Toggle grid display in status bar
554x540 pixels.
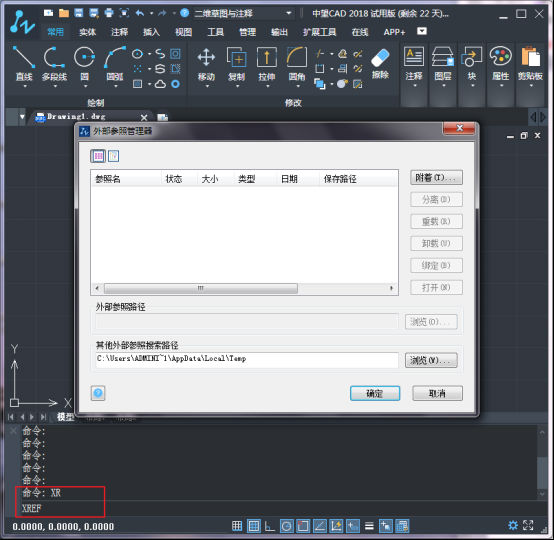coord(254,526)
